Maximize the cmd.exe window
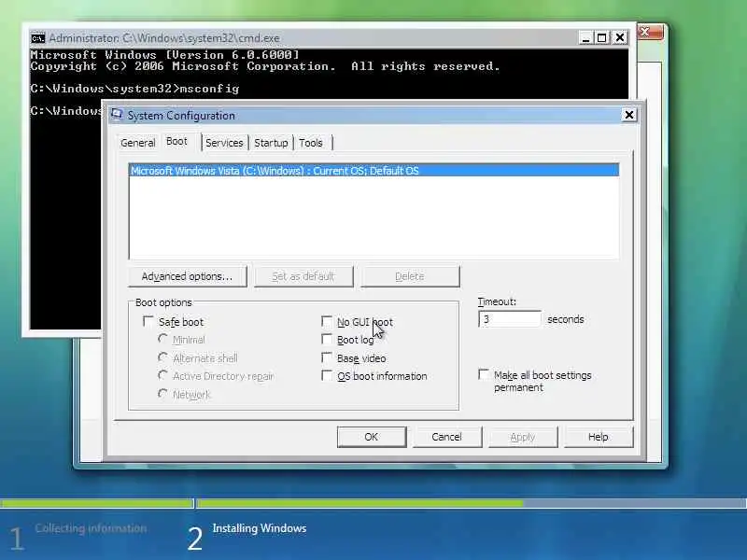Screen dimensions: 747x560 [x=602, y=37]
